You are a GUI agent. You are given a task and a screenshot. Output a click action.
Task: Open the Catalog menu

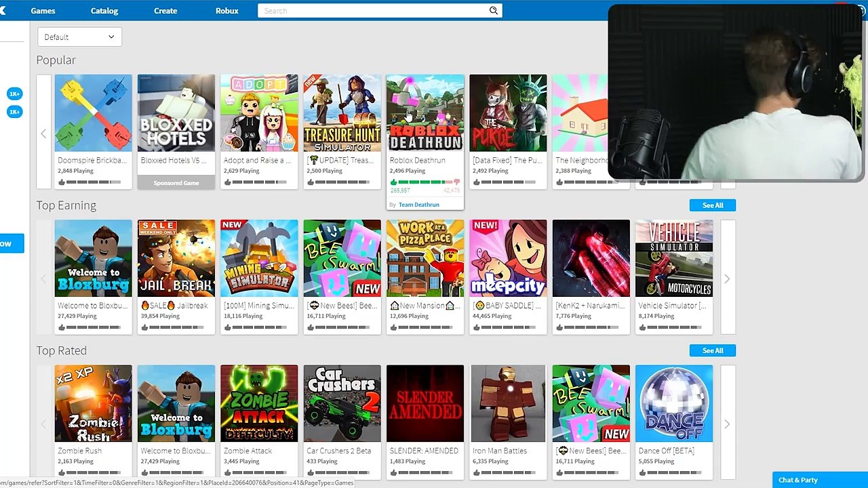coord(104,11)
